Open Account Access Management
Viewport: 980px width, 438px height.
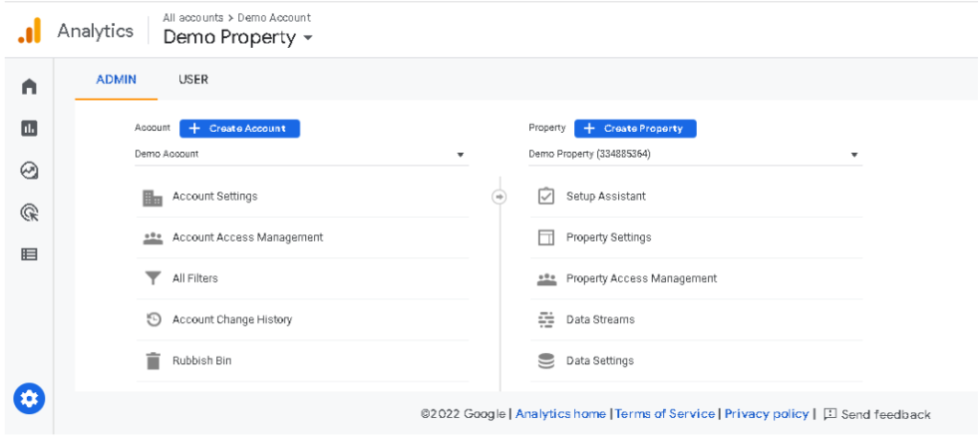point(247,237)
